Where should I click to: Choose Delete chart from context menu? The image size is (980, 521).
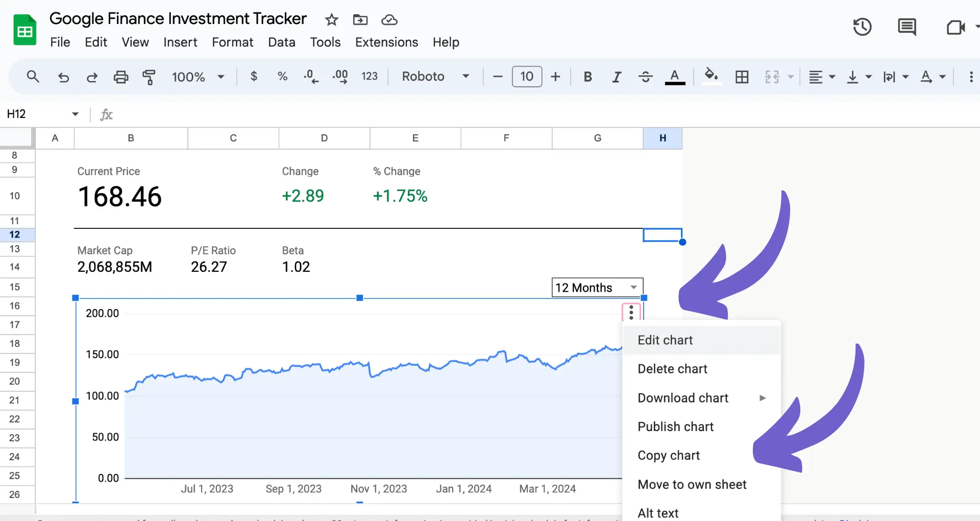pyautogui.click(x=702, y=369)
